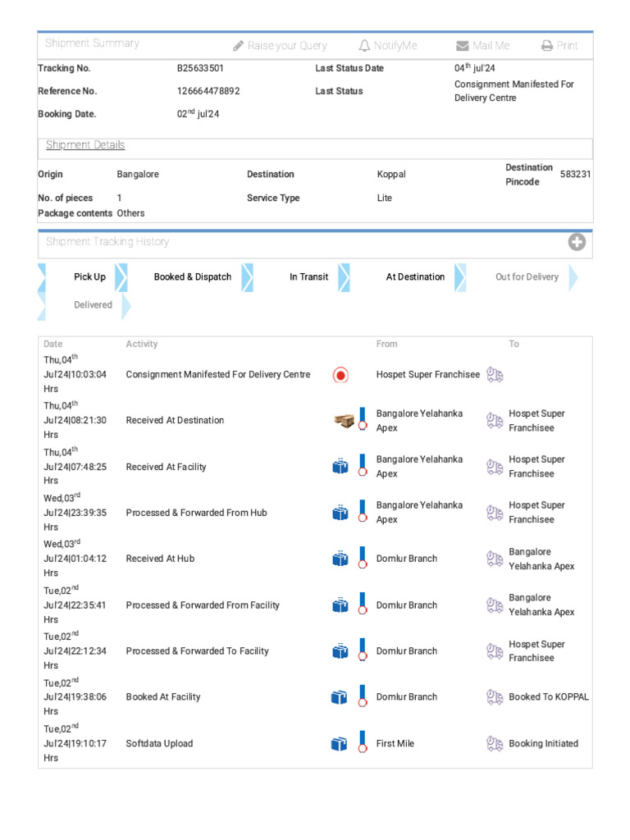The image size is (630, 840).
Task: Click the NotifyMe bell icon
Action: (x=364, y=46)
